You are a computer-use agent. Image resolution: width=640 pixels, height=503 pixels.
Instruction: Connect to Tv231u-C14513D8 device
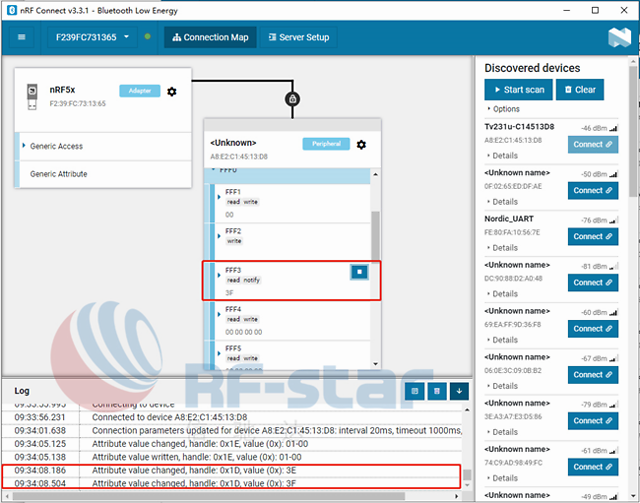click(593, 145)
